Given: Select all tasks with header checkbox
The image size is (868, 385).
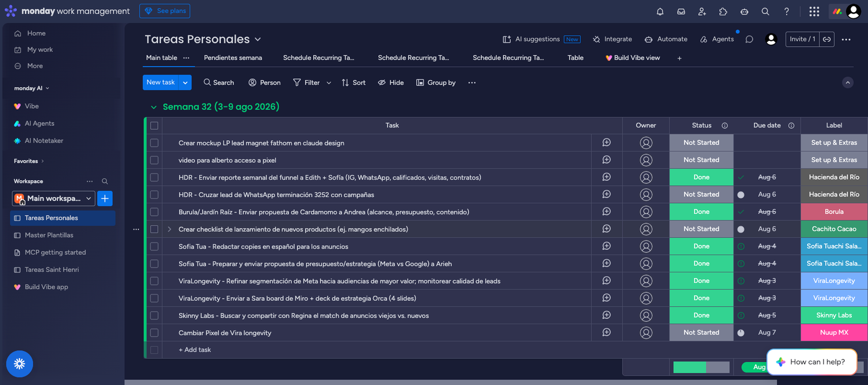Looking at the screenshot, I should tap(154, 125).
